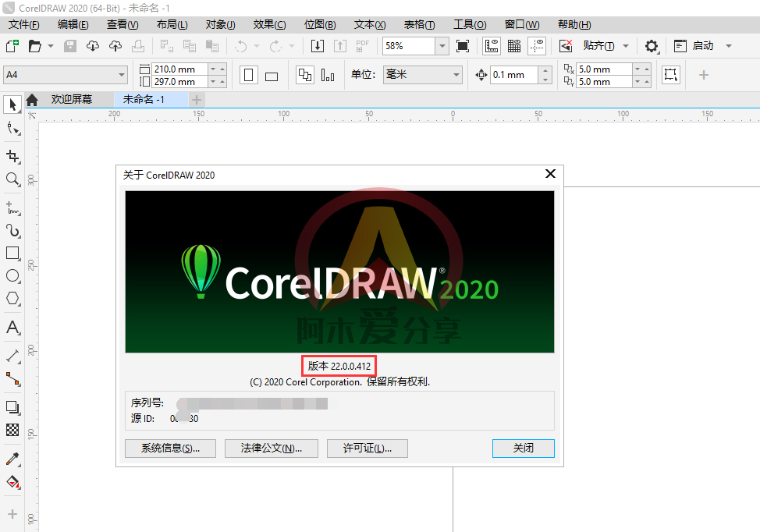Select the Pick tool
Viewport: 760px width, 532px height.
point(12,105)
